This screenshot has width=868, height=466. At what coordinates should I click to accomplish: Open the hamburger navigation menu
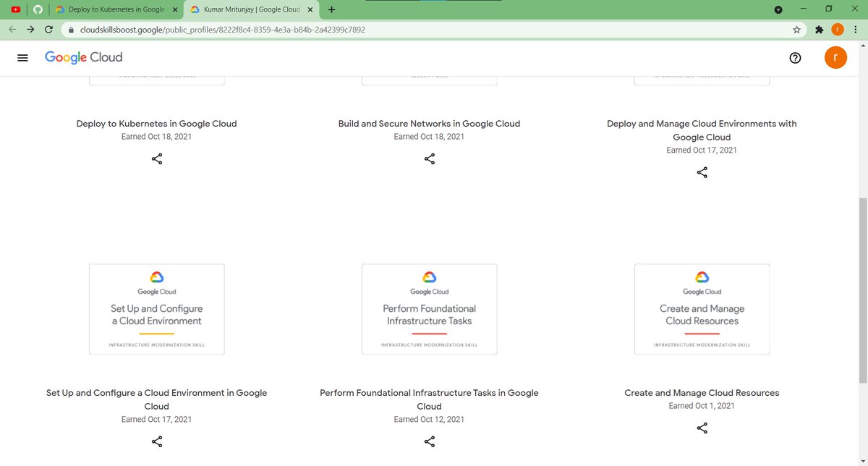point(22,58)
